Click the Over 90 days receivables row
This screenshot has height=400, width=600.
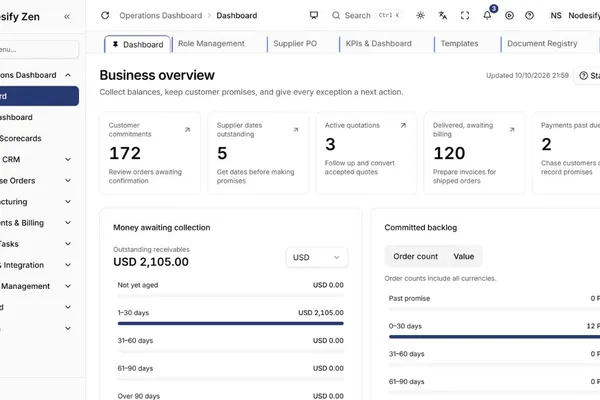(x=230, y=395)
